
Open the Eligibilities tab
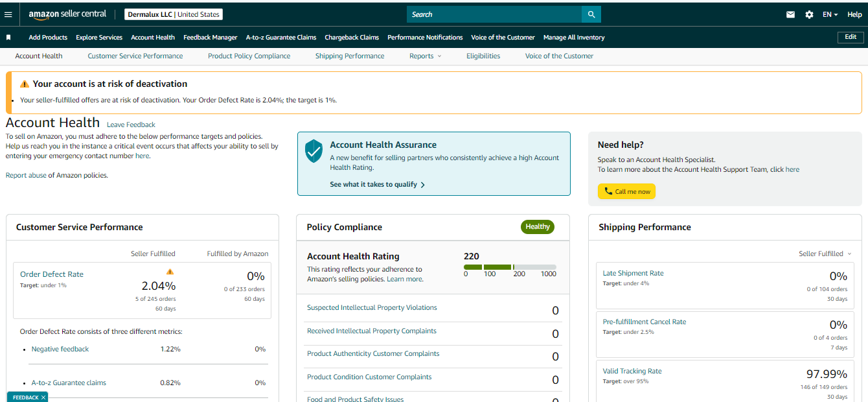[483, 56]
